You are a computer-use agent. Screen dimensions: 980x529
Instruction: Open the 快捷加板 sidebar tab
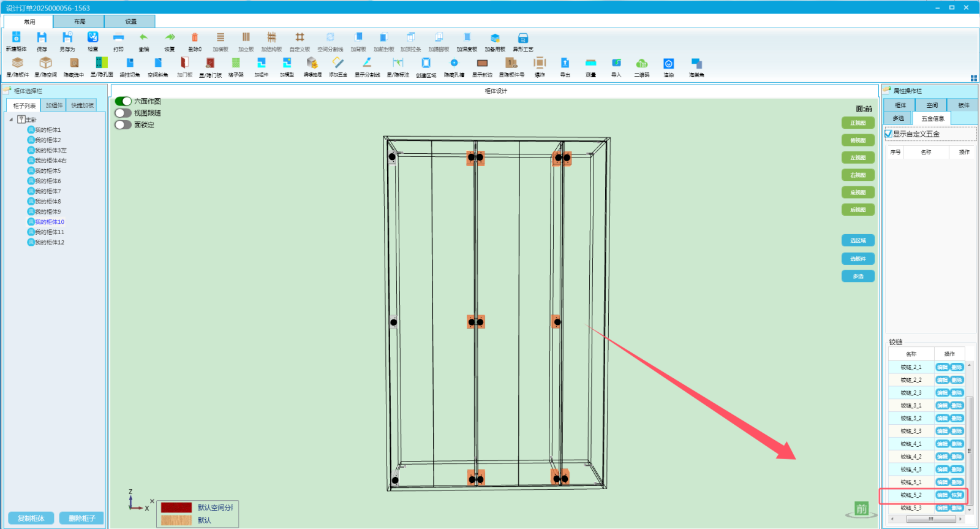tap(82, 105)
